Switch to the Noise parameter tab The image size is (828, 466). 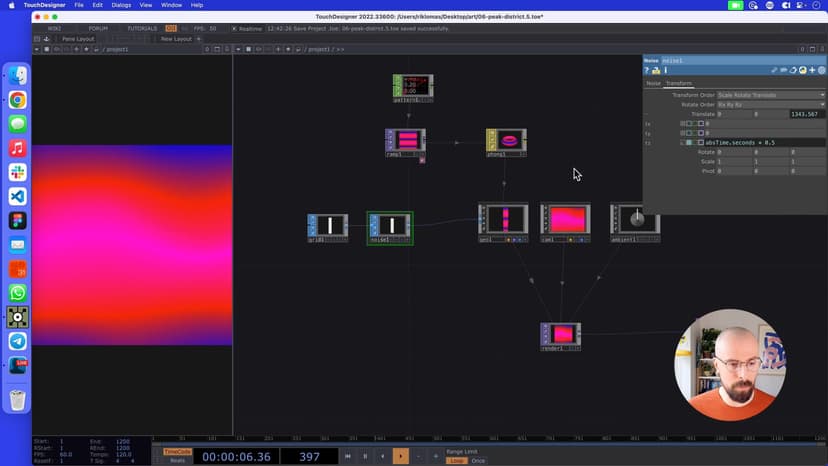(653, 83)
